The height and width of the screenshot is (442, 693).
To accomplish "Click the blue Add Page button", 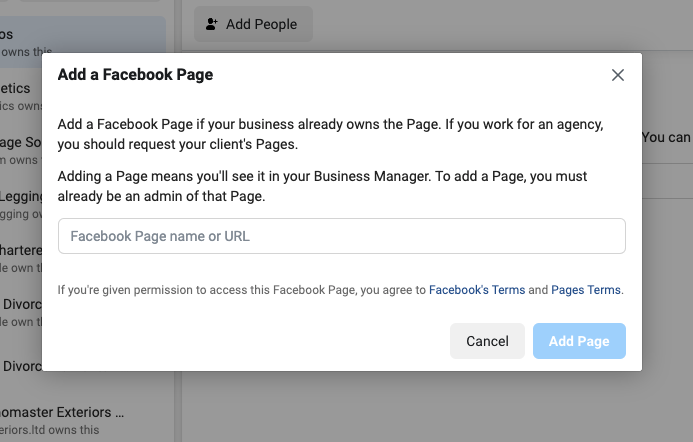I will click(x=579, y=341).
